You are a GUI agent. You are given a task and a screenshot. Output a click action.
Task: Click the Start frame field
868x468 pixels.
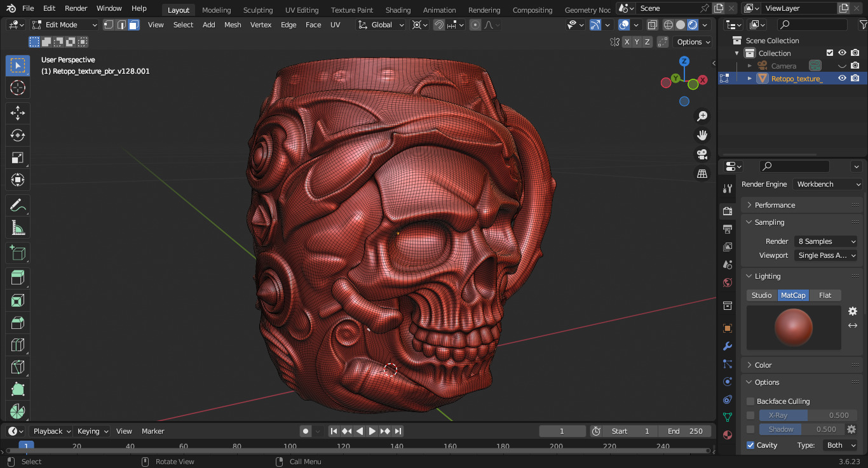tap(630, 431)
